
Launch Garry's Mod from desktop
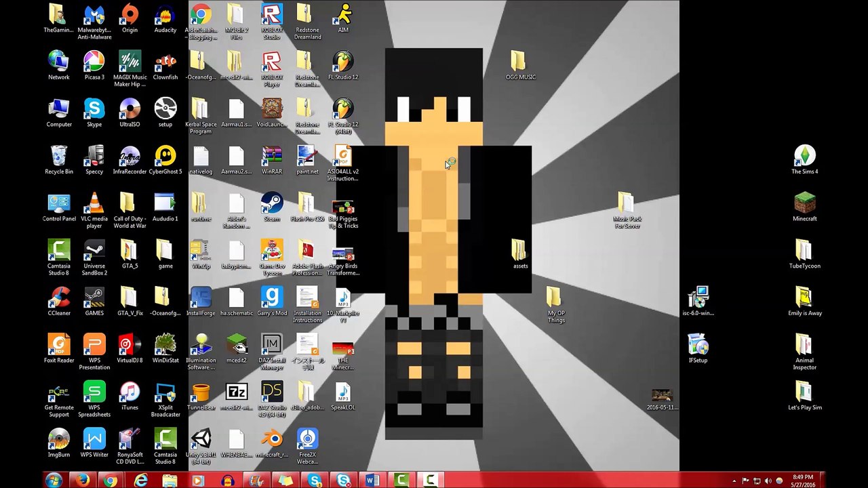click(x=272, y=302)
